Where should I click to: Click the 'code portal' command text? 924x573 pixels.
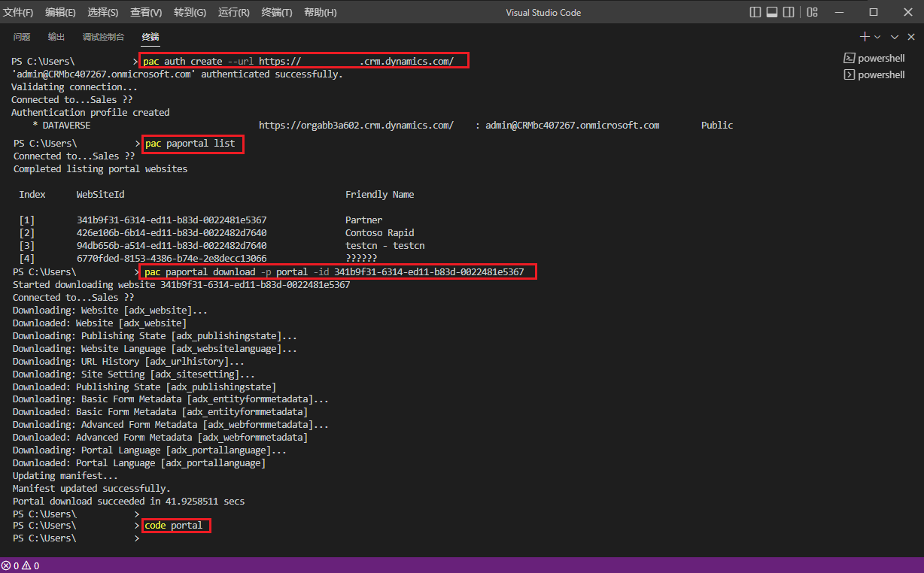pyautogui.click(x=174, y=525)
